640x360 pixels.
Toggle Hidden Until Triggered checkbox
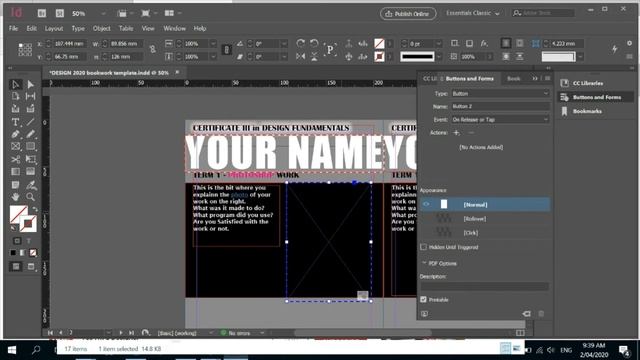pos(423,247)
